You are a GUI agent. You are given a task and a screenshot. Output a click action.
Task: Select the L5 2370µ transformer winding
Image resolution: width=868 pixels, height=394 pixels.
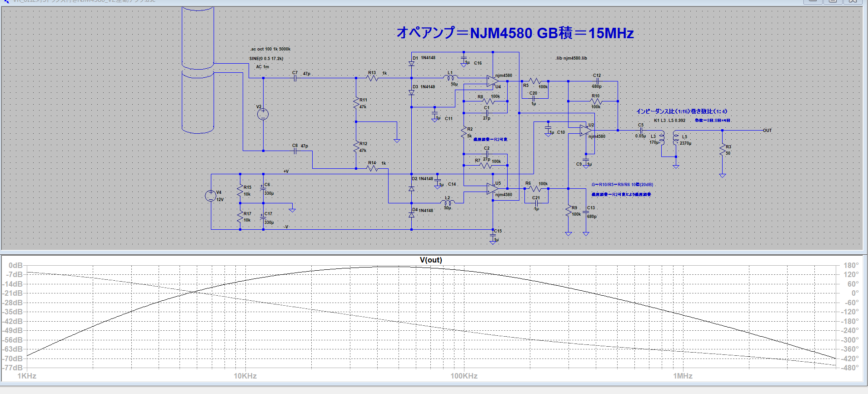coord(676,139)
